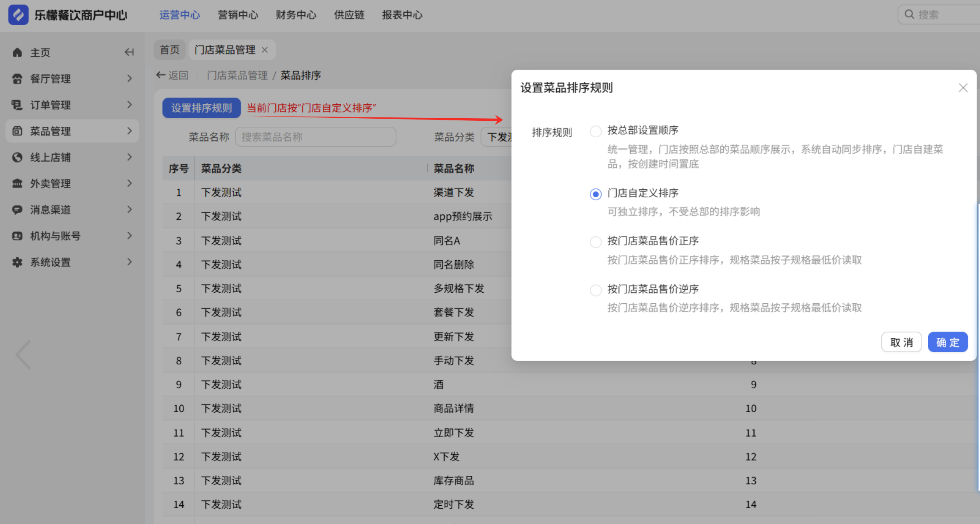
Task: Select the 门店自定义排序 radio option
Action: 595,194
